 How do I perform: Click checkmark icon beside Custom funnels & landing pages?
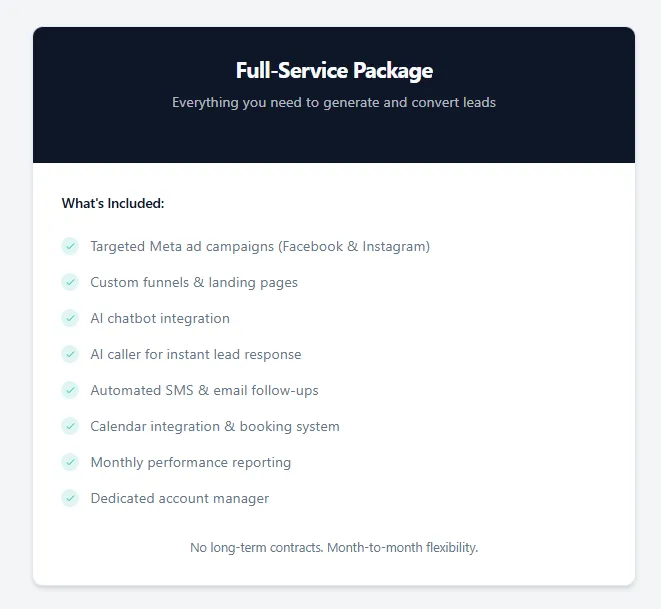click(x=70, y=282)
